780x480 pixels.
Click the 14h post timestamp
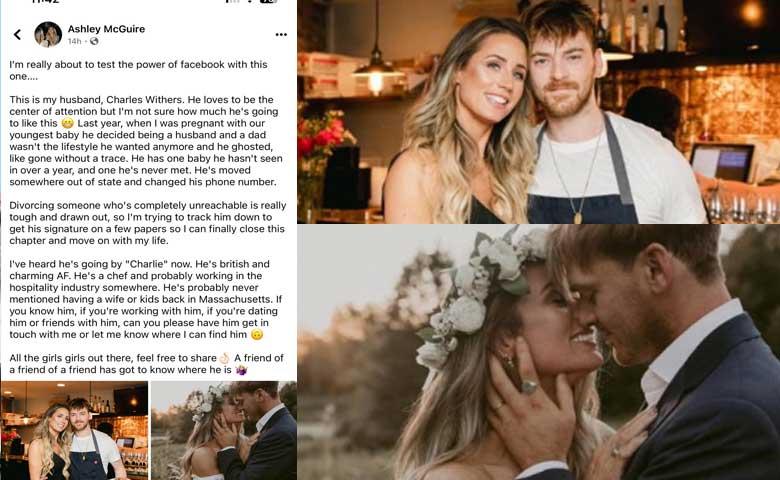tap(74, 41)
